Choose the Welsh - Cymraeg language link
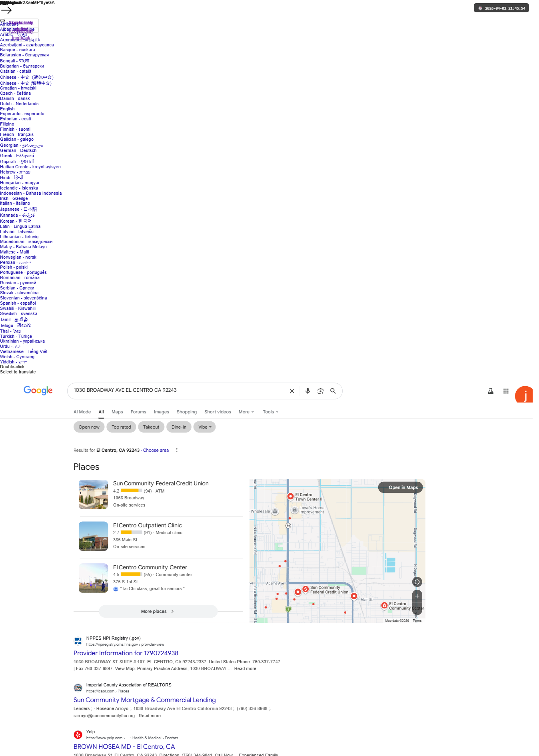 pyautogui.click(x=17, y=357)
